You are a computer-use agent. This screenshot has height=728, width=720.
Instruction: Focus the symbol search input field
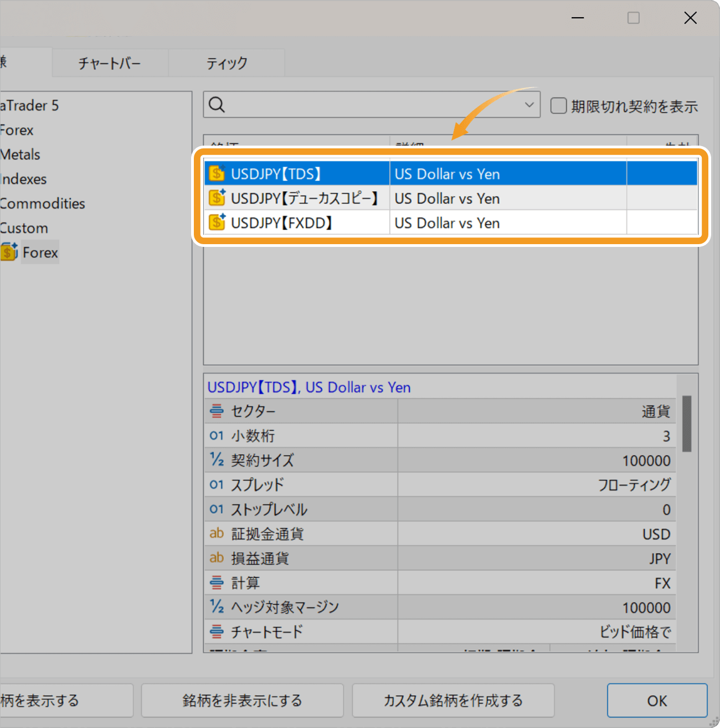coord(372,105)
